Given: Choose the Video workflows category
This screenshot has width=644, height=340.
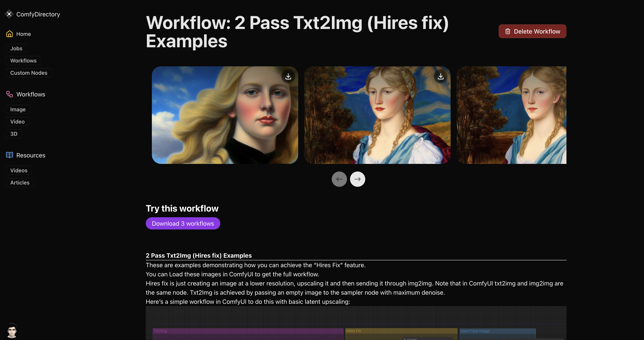Looking at the screenshot, I should point(17,122).
